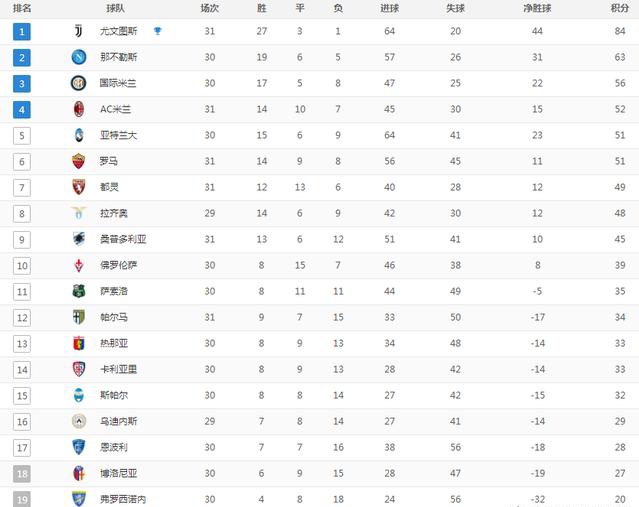Open the 那不勒斯 team link
The image size is (639, 507).
pyautogui.click(x=119, y=57)
